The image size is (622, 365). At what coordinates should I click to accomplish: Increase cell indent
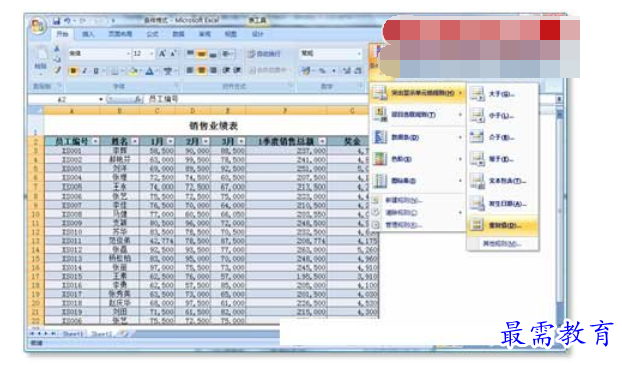point(237,71)
